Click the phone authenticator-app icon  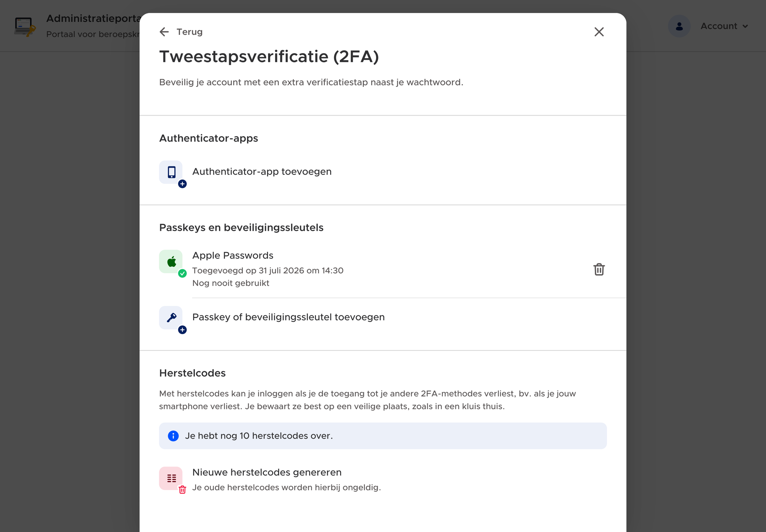[x=171, y=172]
